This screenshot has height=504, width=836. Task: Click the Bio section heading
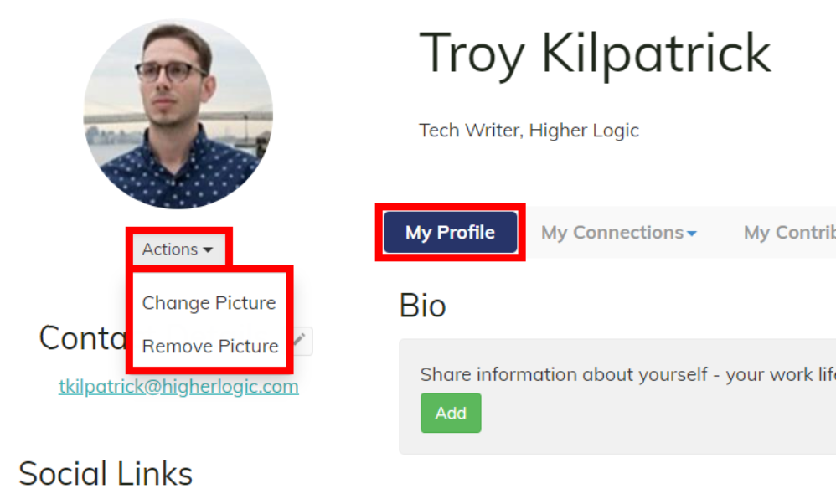422,306
